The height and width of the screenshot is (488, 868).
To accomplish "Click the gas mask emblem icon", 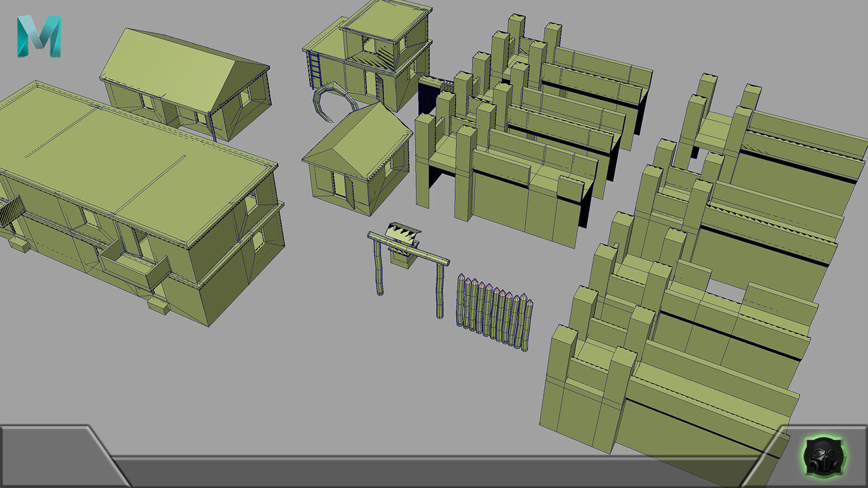I will [x=824, y=455].
